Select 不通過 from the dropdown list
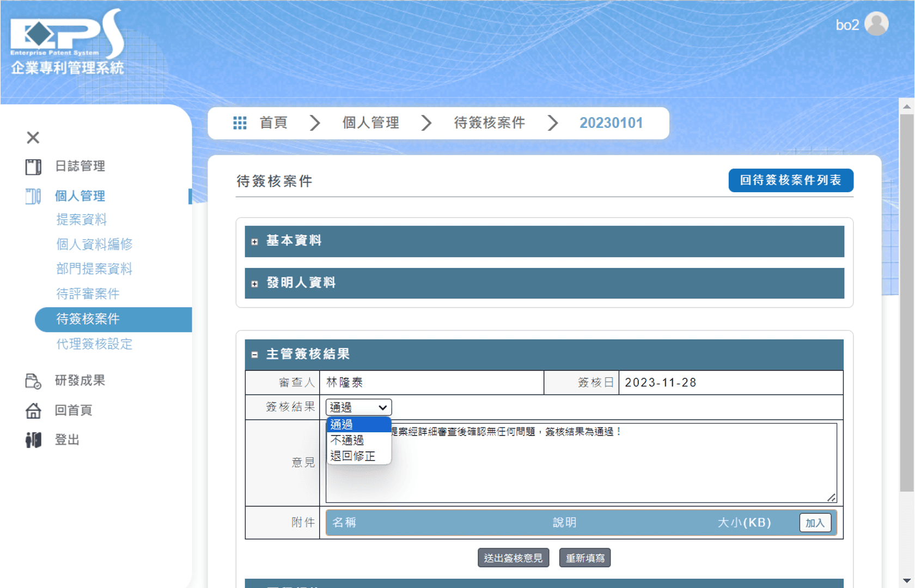This screenshot has height=588, width=915. coord(347,440)
